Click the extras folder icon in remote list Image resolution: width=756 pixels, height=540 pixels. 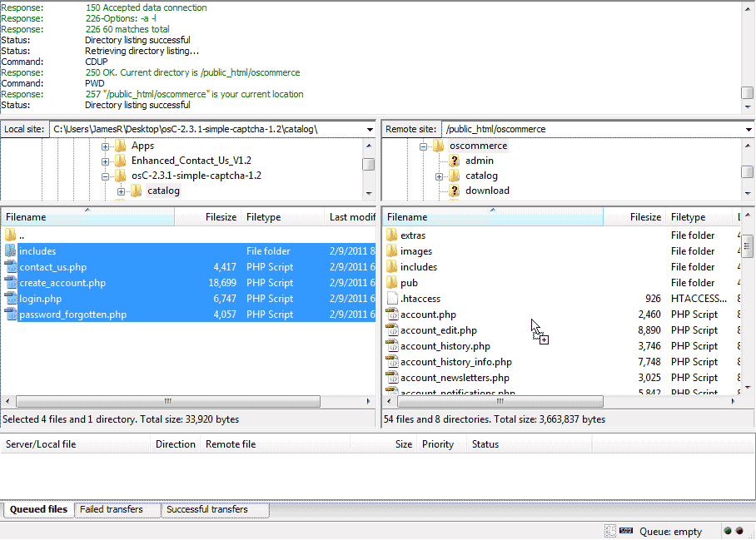pos(391,235)
